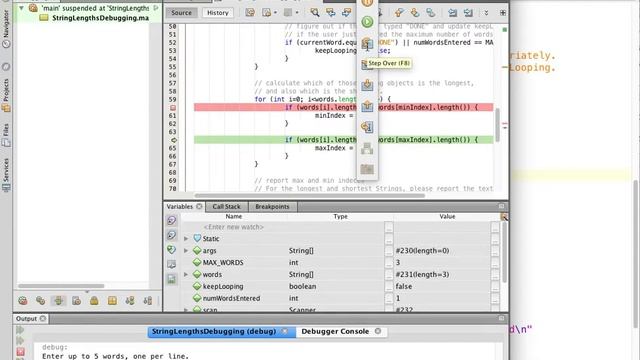Image resolution: width=640 pixels, height=360 pixels.
Task: Close the Debugger Console tab
Action: click(x=378, y=331)
